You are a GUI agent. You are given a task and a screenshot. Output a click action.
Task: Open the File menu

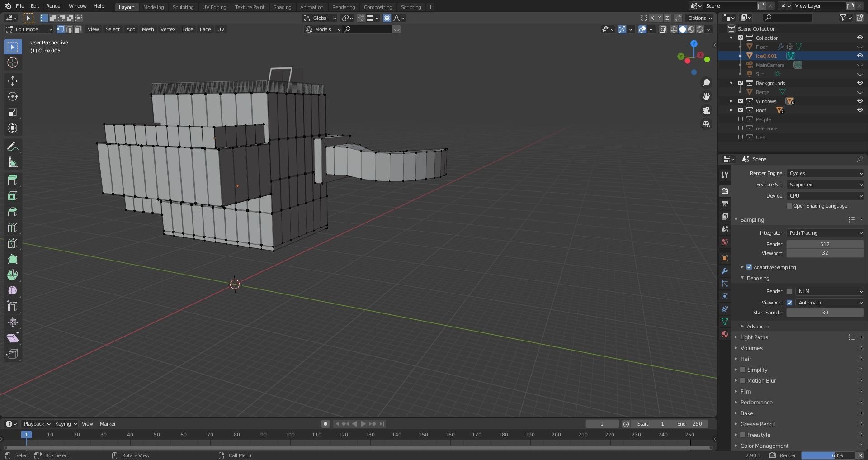pyautogui.click(x=20, y=6)
